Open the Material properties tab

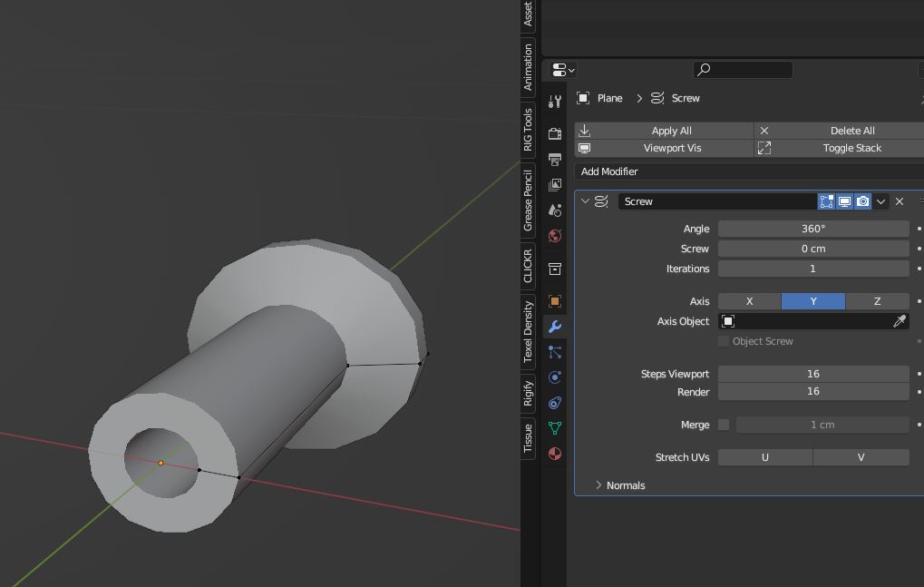tap(555, 454)
